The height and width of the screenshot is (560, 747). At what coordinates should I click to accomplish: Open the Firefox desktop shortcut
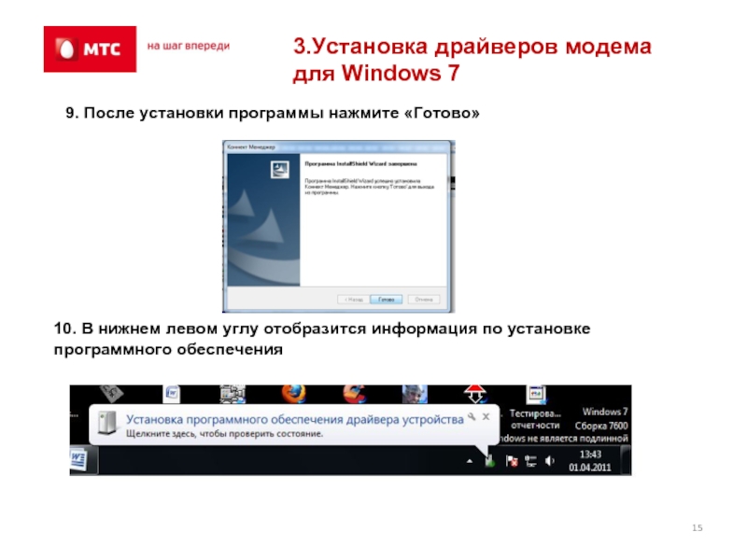click(293, 394)
